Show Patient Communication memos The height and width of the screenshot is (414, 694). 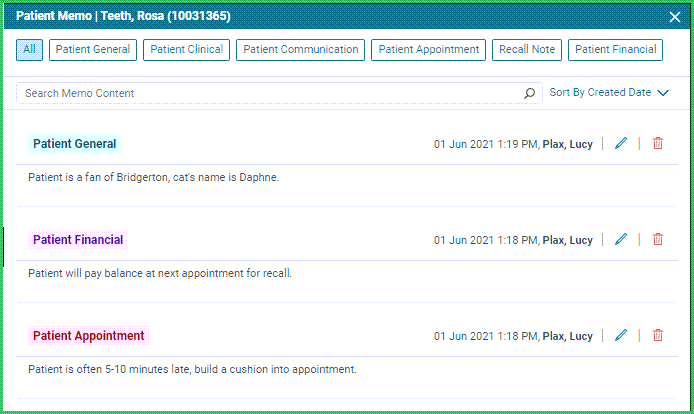[x=301, y=50]
